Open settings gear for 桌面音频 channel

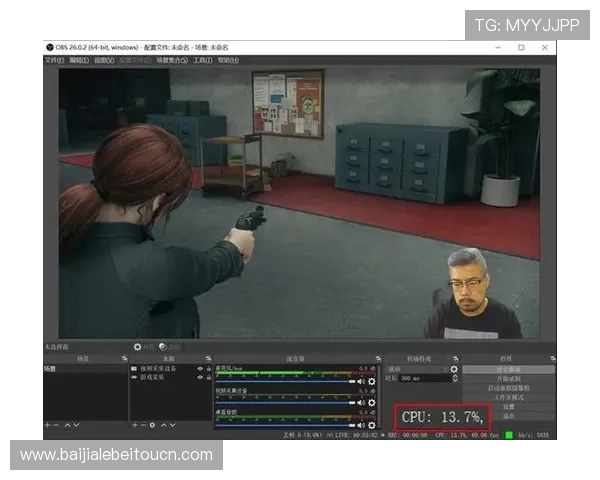(372, 425)
